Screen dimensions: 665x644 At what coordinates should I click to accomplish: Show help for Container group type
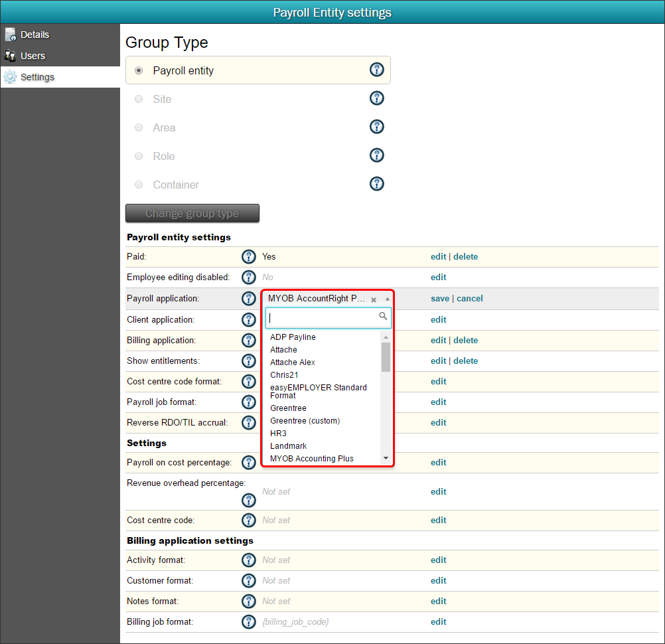point(376,184)
